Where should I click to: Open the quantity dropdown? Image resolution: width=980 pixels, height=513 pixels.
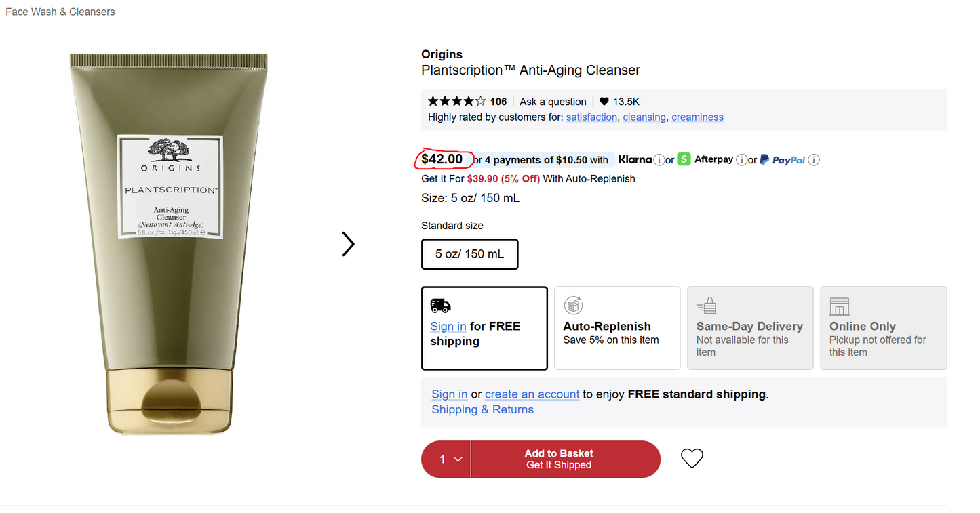(x=446, y=459)
